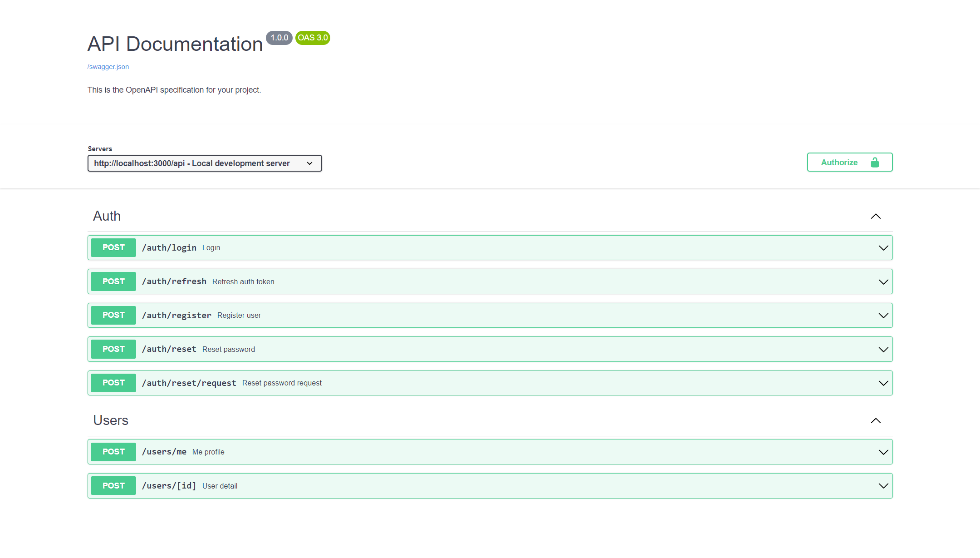Click the Users tag heading
The image size is (980, 558).
coord(111,420)
